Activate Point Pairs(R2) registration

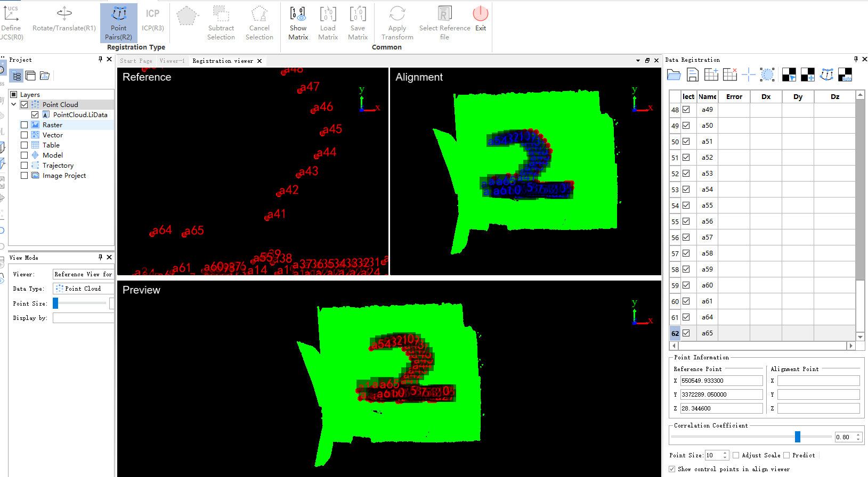coord(119,23)
